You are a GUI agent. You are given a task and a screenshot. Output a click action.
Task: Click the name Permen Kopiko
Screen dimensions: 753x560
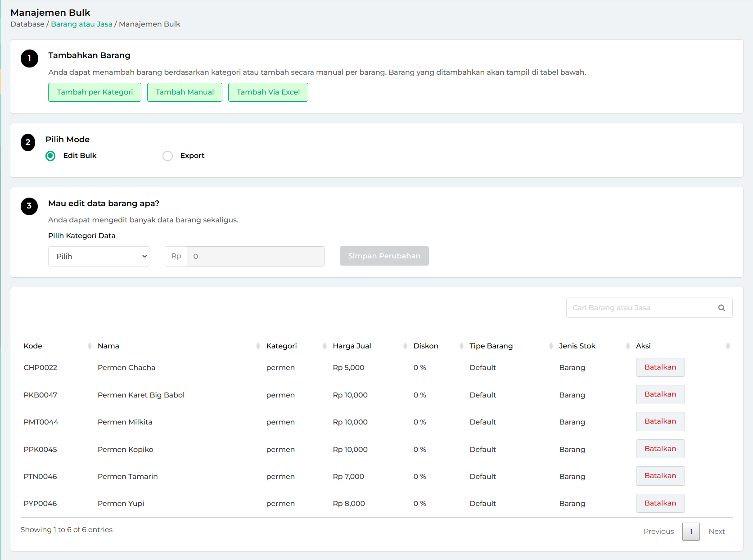126,450
